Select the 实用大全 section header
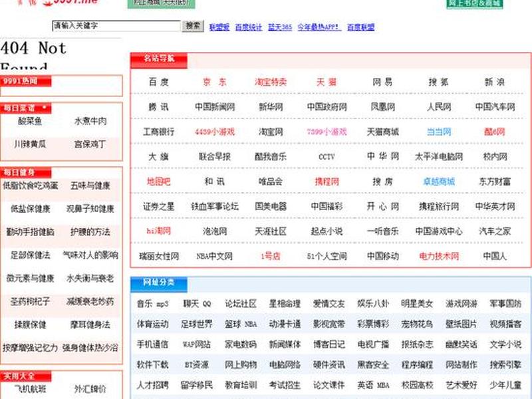 [26, 376]
